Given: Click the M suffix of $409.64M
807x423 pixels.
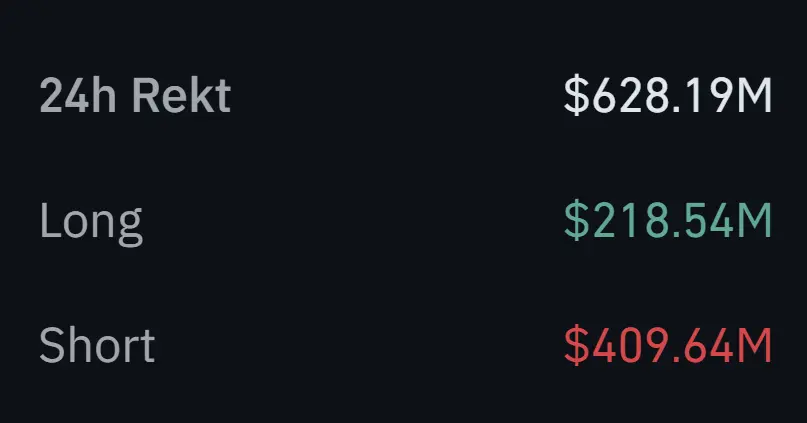Looking at the screenshot, I should coord(755,346).
